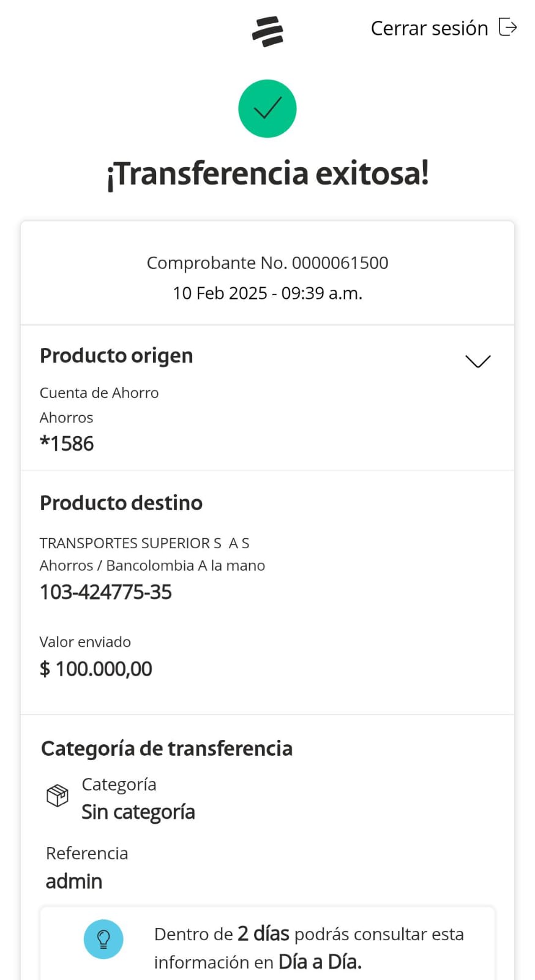Click the Referencia value admin
The height and width of the screenshot is (980, 535).
(x=74, y=881)
